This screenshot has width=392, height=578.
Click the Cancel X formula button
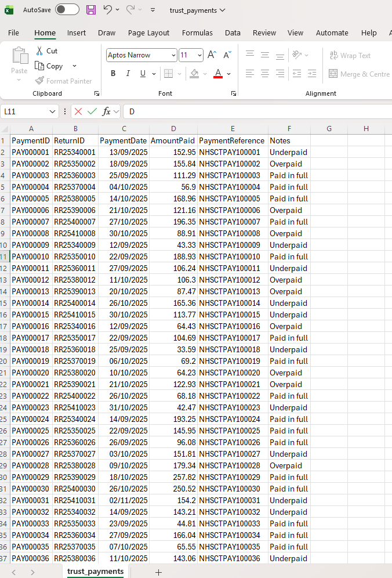(78, 111)
